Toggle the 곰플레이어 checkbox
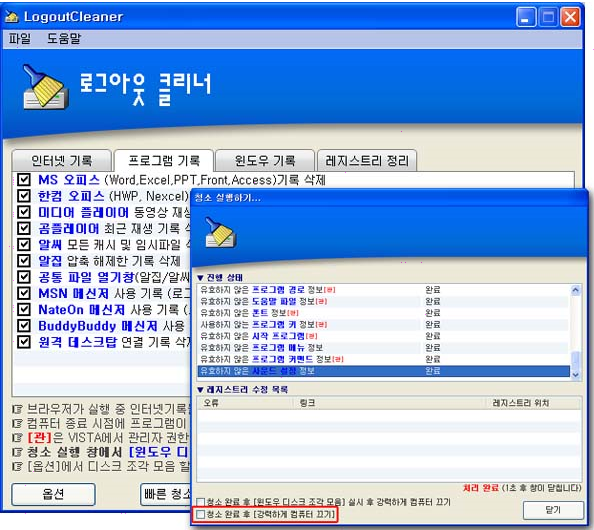 pos(24,228)
